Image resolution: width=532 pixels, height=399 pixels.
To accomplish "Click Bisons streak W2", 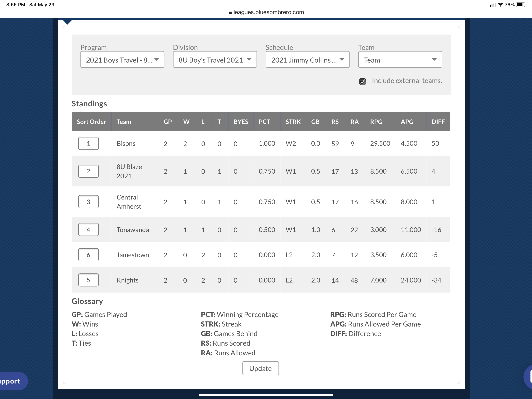I will coord(291,143).
